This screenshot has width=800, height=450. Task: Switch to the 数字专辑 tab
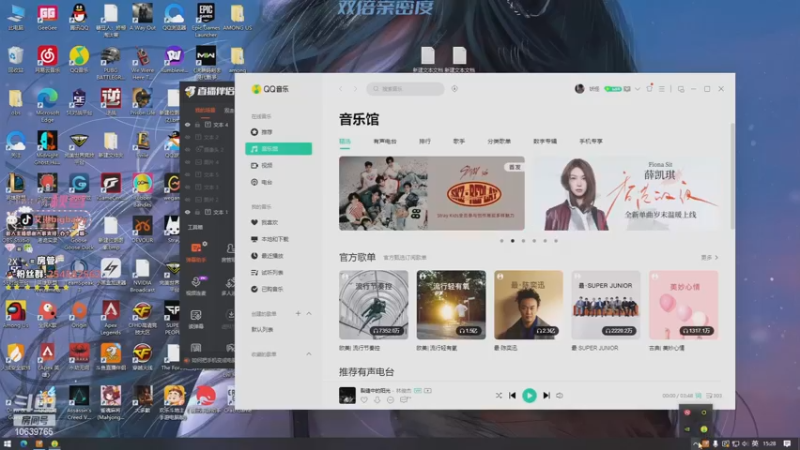click(545, 141)
